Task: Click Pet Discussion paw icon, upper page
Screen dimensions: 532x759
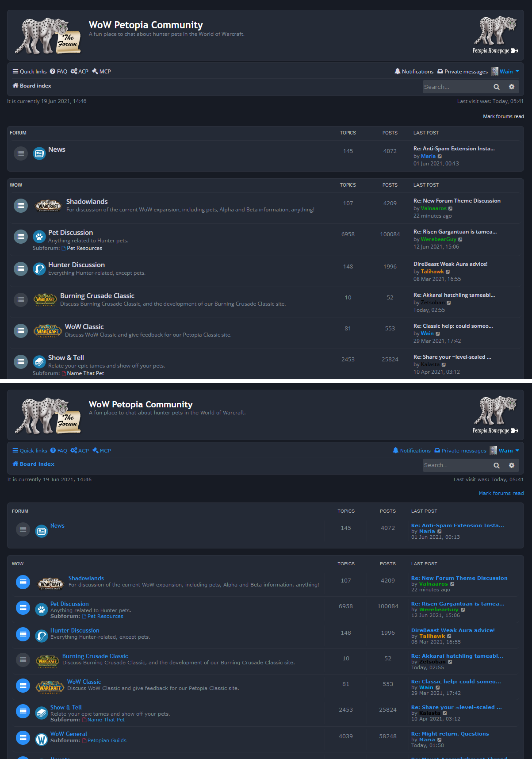Action: click(39, 237)
